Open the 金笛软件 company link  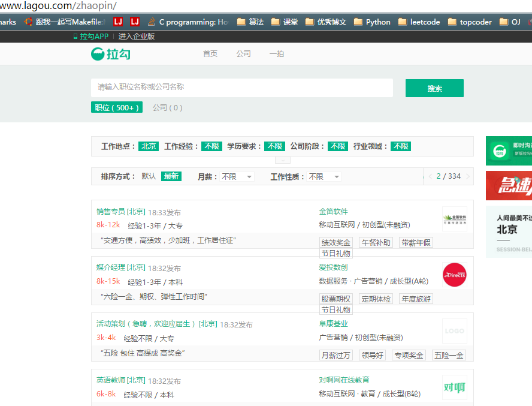333,211
